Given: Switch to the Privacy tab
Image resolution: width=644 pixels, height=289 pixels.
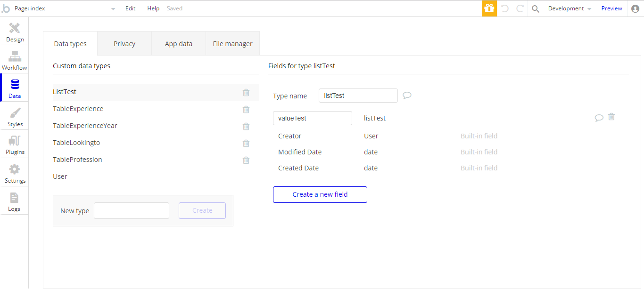Looking at the screenshot, I should (124, 44).
